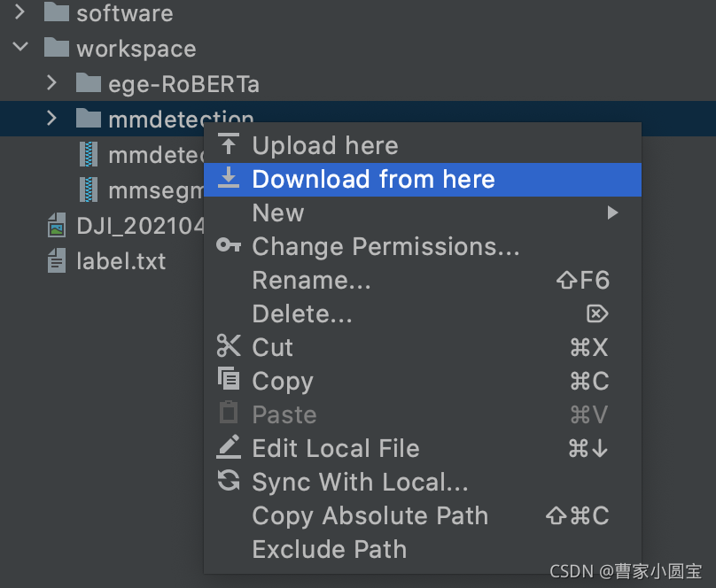Image resolution: width=716 pixels, height=588 pixels.
Task: Open the New submenu arrow
Action: [x=612, y=213]
